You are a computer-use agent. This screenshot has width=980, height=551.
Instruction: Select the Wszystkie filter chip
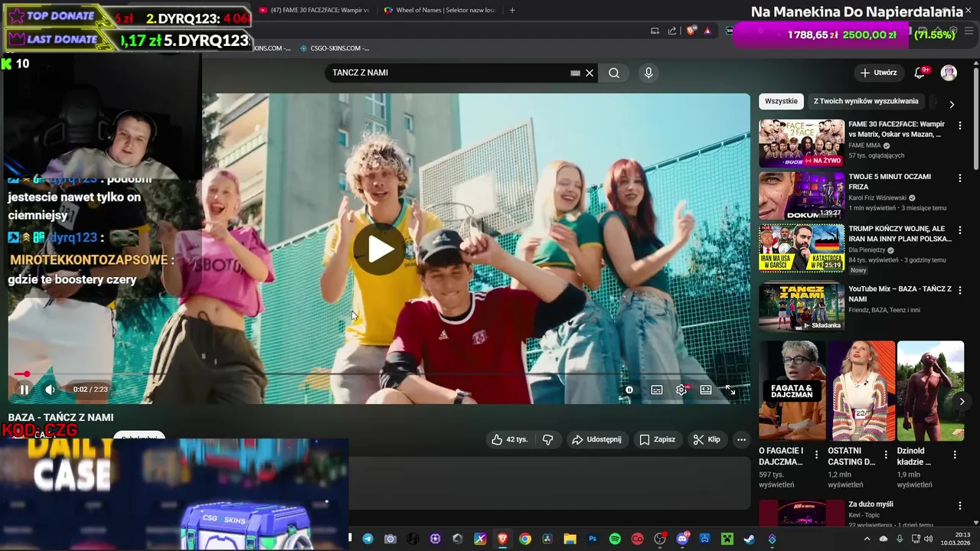[781, 101]
